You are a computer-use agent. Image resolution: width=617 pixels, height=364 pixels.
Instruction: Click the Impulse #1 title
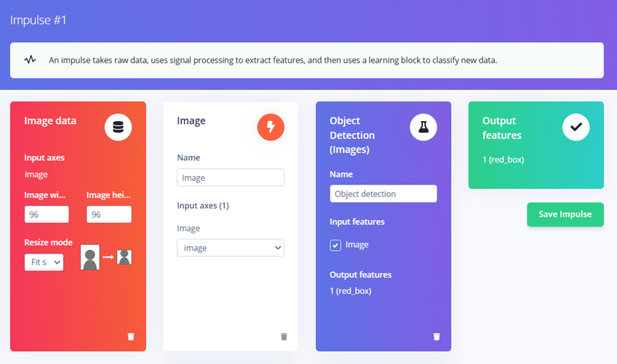coord(39,20)
